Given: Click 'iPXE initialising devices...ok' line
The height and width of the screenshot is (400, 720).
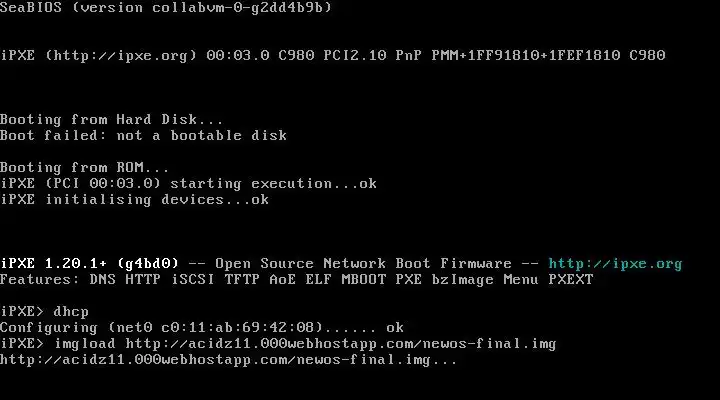Looking at the screenshot, I should tap(135, 199).
